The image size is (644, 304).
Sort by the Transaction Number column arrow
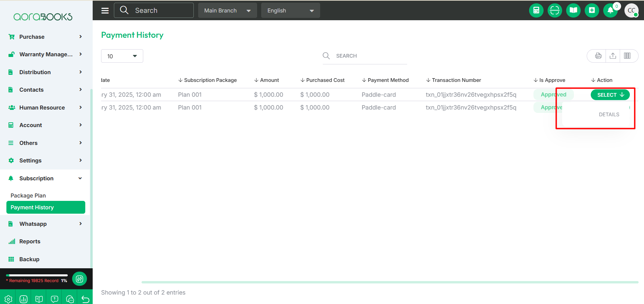tap(428, 80)
